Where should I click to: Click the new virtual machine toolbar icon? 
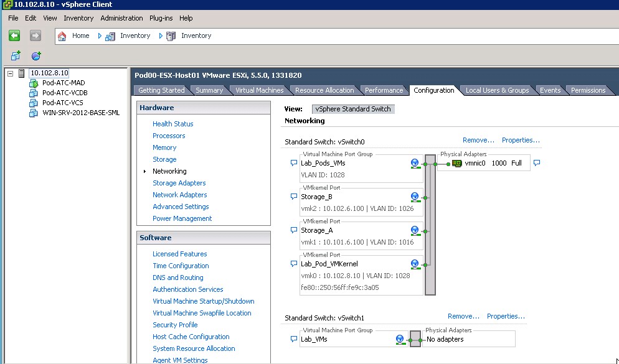pos(16,56)
